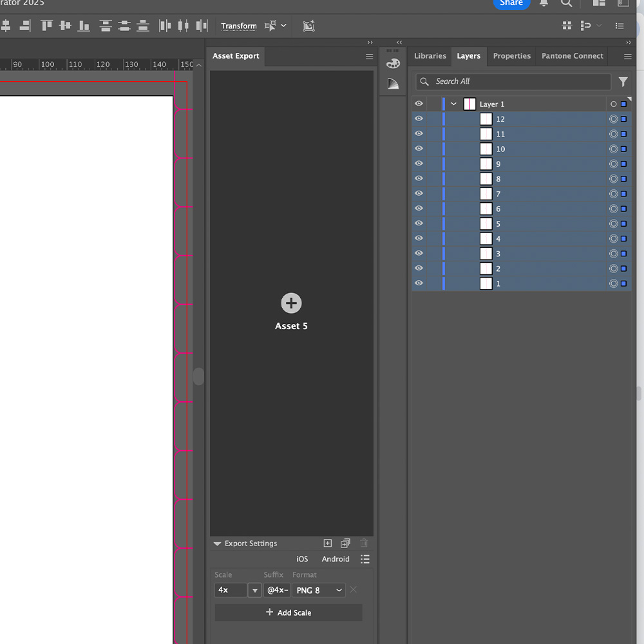The width and height of the screenshot is (644, 644).
Task: Click the horizontal distribute left icon
Action: (165, 26)
